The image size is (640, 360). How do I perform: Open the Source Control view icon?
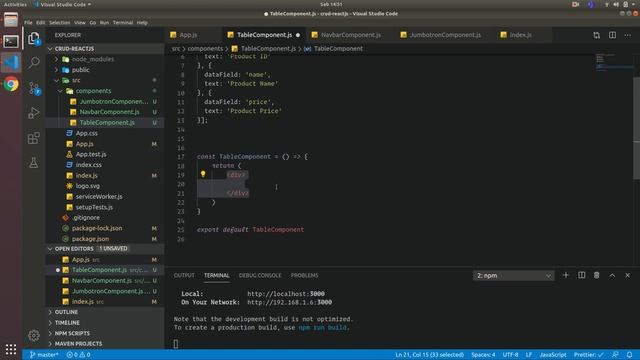click(34, 88)
